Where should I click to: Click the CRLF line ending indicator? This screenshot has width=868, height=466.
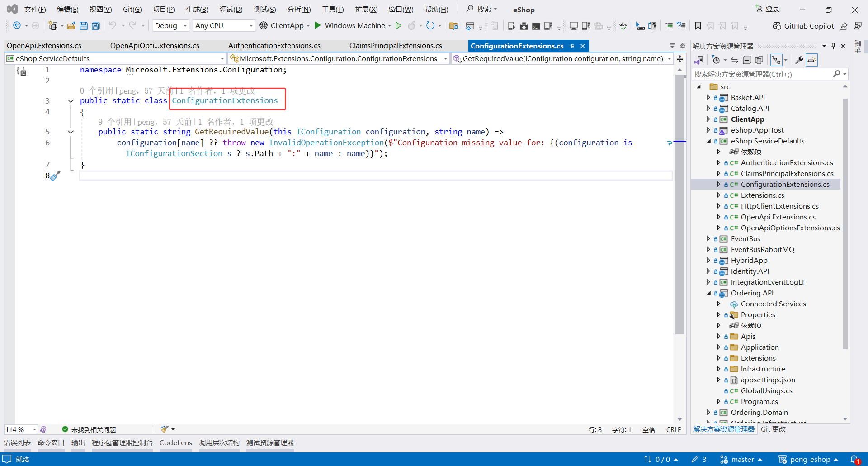pyautogui.click(x=673, y=430)
